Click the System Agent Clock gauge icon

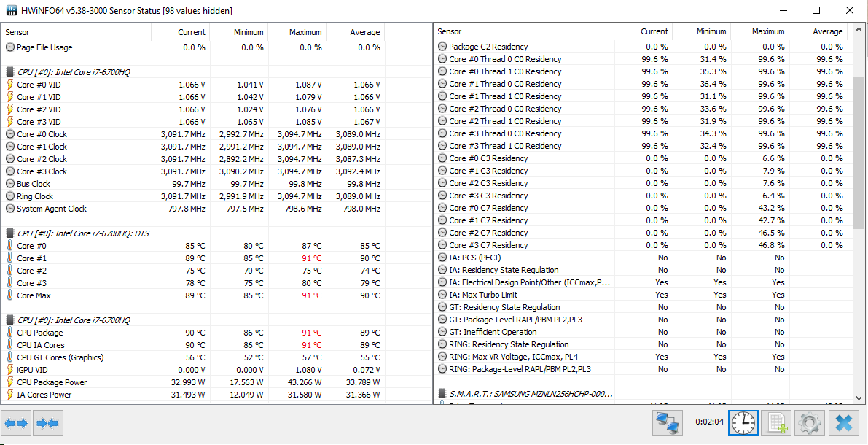tap(10, 209)
